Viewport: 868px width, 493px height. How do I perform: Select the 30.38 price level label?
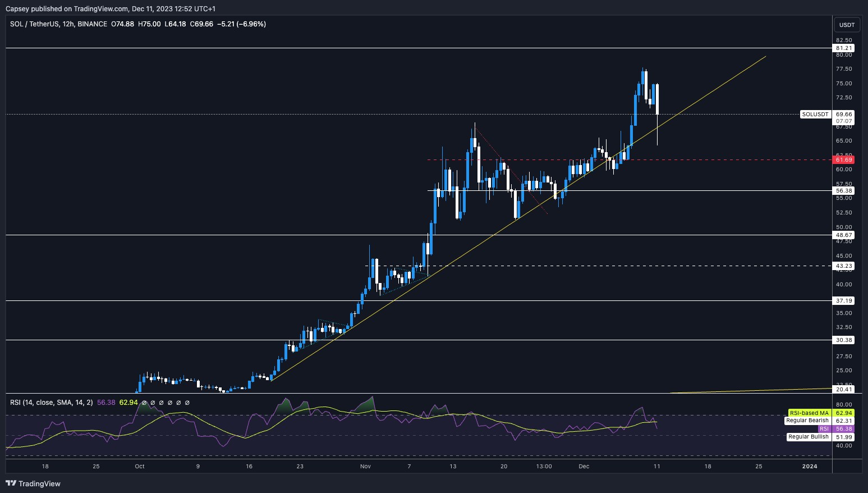pos(844,340)
